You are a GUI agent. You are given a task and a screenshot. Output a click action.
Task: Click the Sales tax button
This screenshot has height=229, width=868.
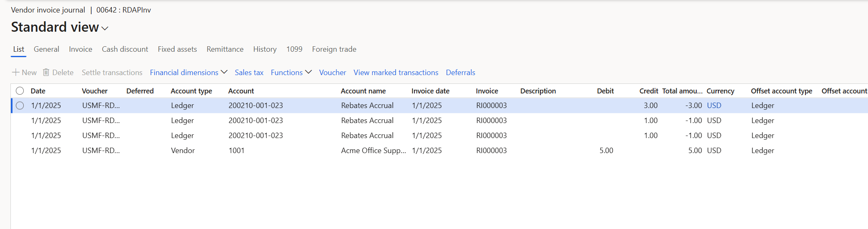point(249,73)
